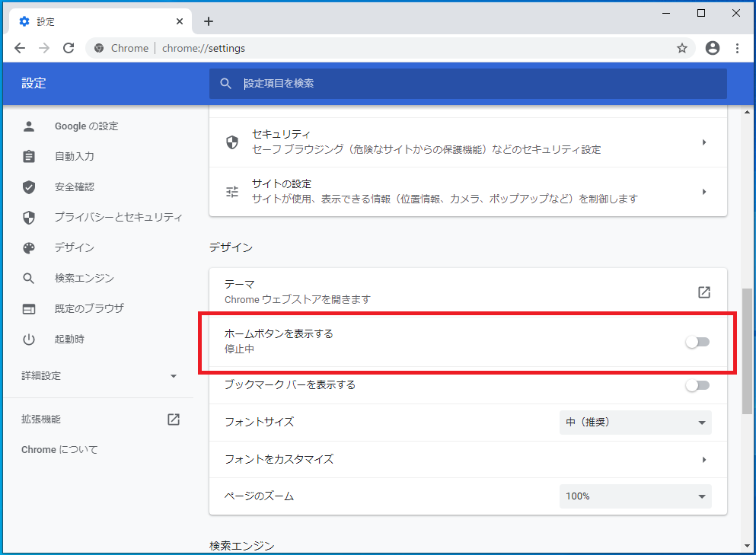The image size is (756, 555).
Task: Open Chrome three-dot menu
Action: 737,48
